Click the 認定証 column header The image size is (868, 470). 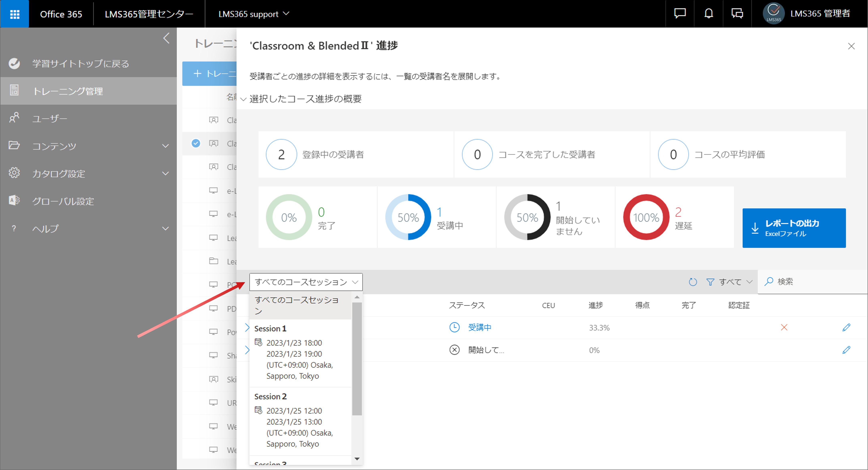[739, 305]
